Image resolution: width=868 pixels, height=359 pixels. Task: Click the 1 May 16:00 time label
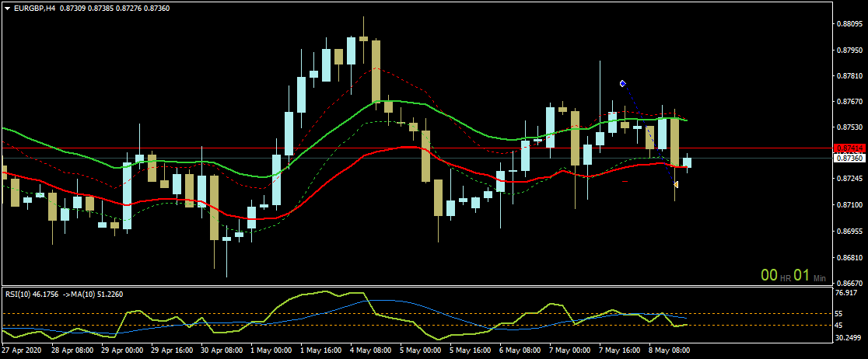click(x=321, y=350)
